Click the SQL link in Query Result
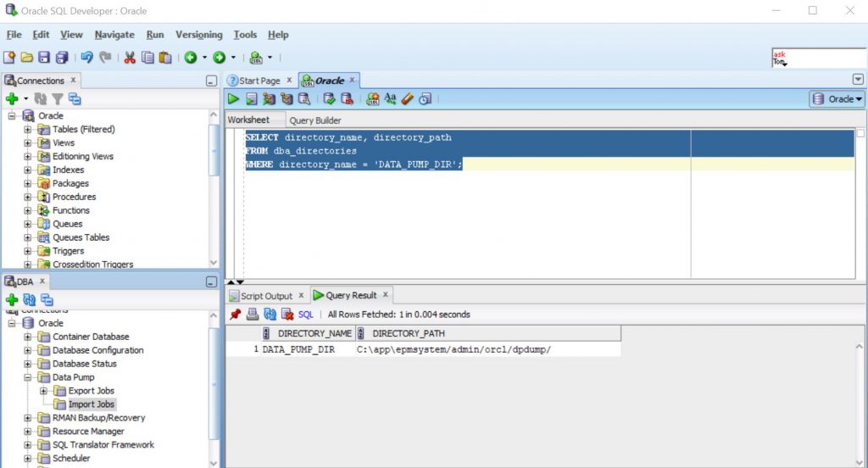 click(x=305, y=315)
